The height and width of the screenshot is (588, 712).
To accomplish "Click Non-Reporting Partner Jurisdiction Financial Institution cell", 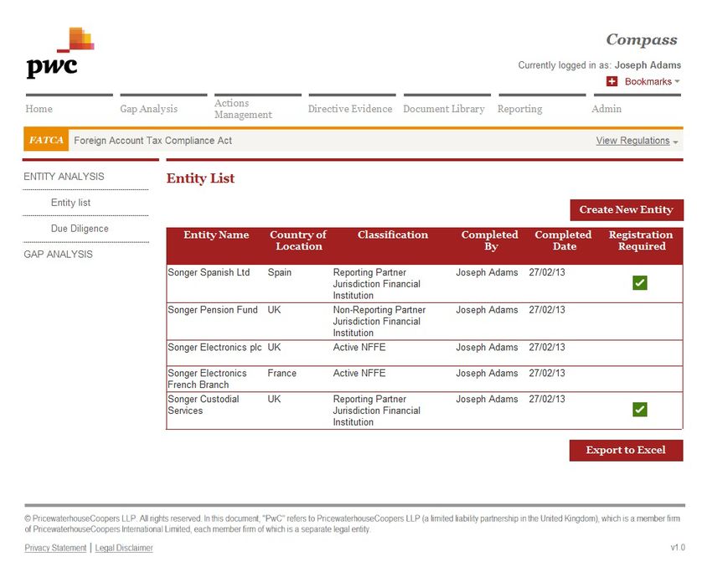I will (379, 321).
